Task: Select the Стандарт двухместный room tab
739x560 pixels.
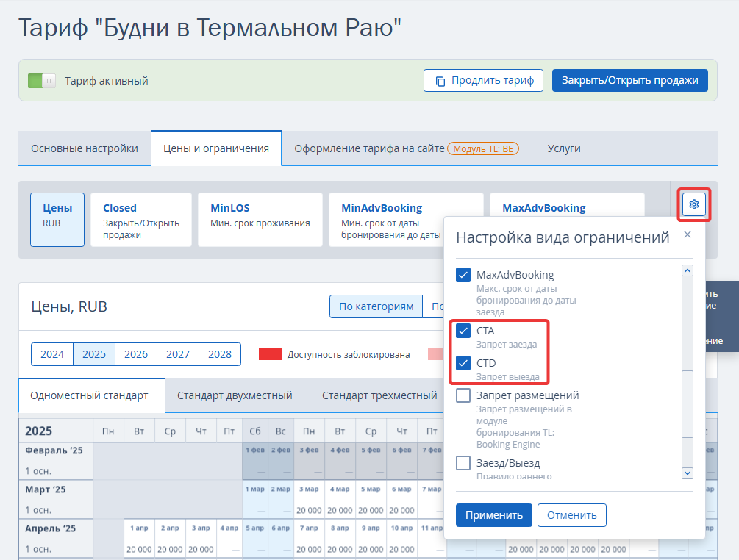Action: (235, 395)
